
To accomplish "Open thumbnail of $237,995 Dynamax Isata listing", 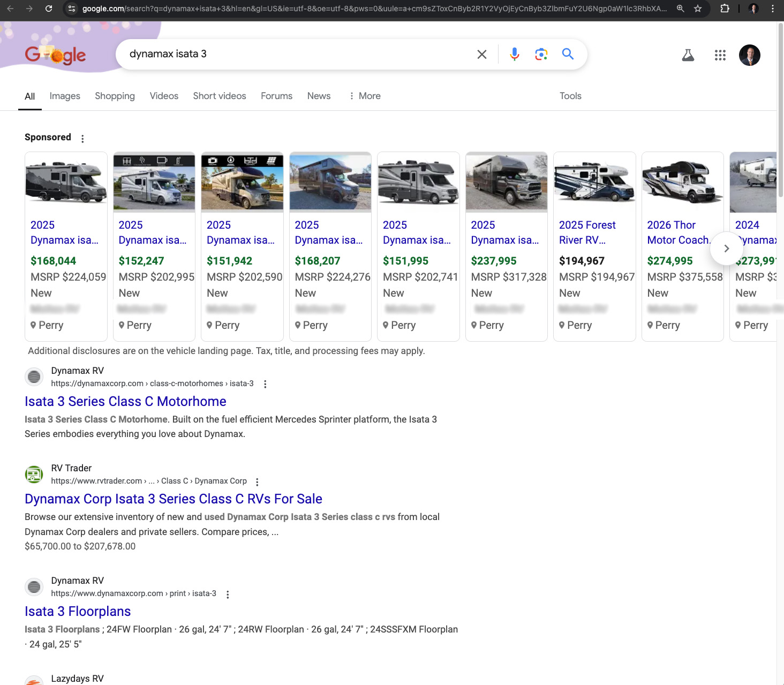I will click(x=507, y=182).
